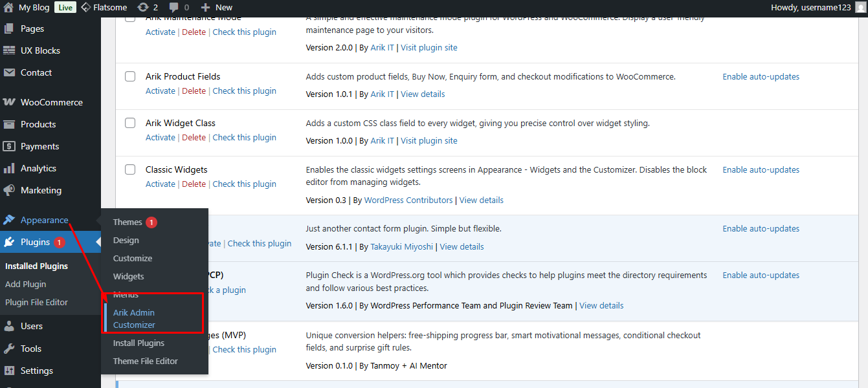Enable auto-updates for Plugin Check
The height and width of the screenshot is (388, 868).
tap(761, 275)
